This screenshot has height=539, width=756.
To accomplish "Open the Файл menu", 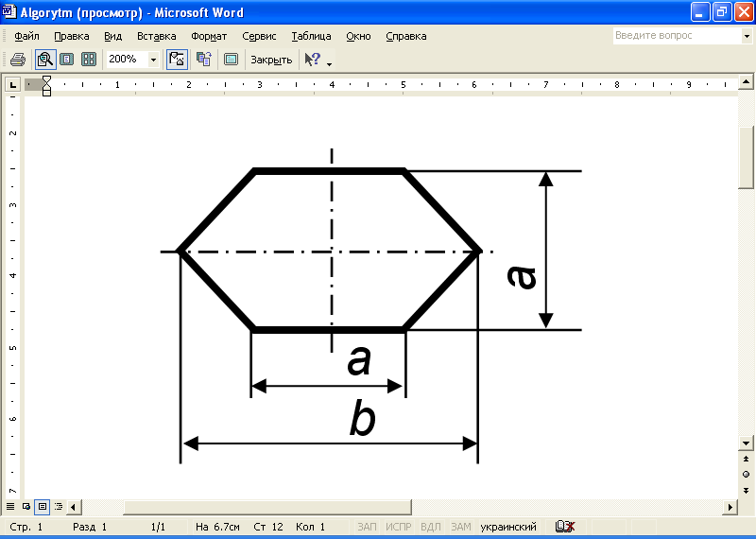I will point(27,36).
